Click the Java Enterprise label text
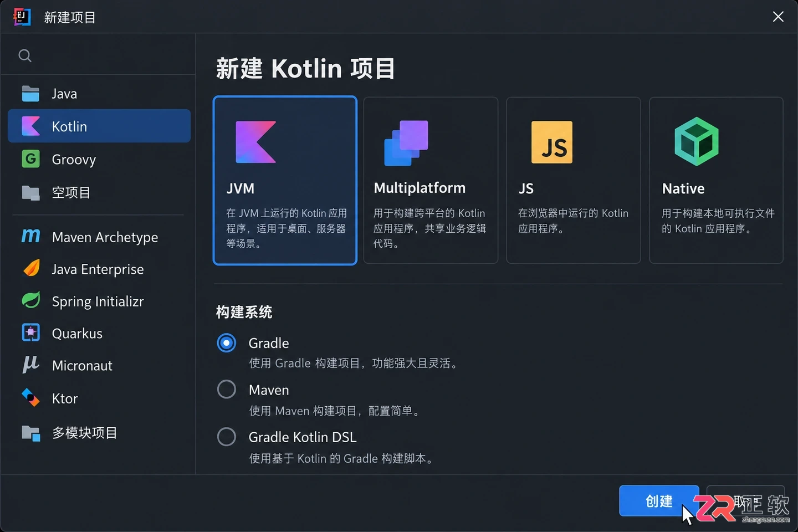This screenshot has height=532, width=798. [98, 269]
